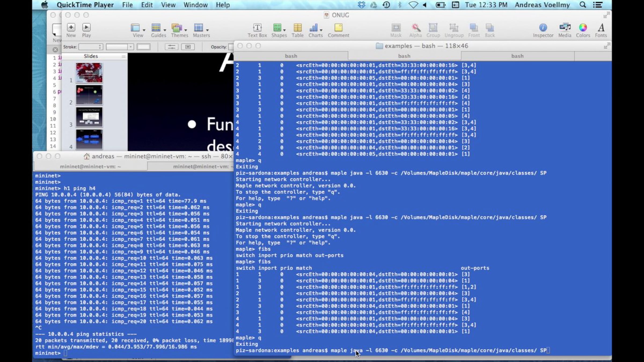Screen dimensions: 644x362
Task: Select the first mininet@mininet-vm tab
Action: tap(90, 167)
